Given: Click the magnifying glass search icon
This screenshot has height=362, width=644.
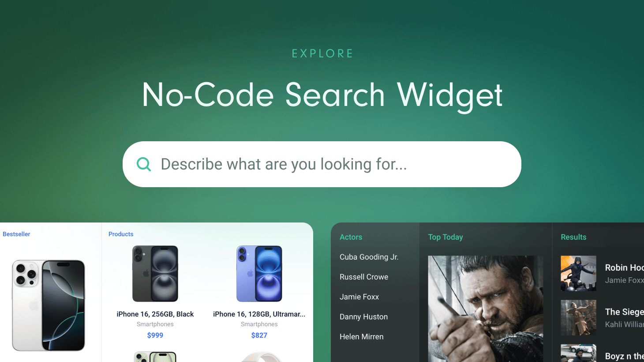Looking at the screenshot, I should point(144,164).
